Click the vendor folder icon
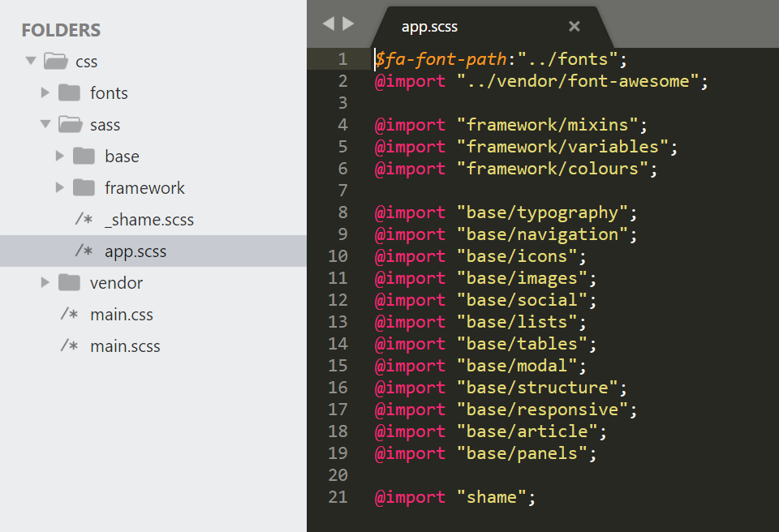The image size is (779, 532). pyautogui.click(x=69, y=283)
